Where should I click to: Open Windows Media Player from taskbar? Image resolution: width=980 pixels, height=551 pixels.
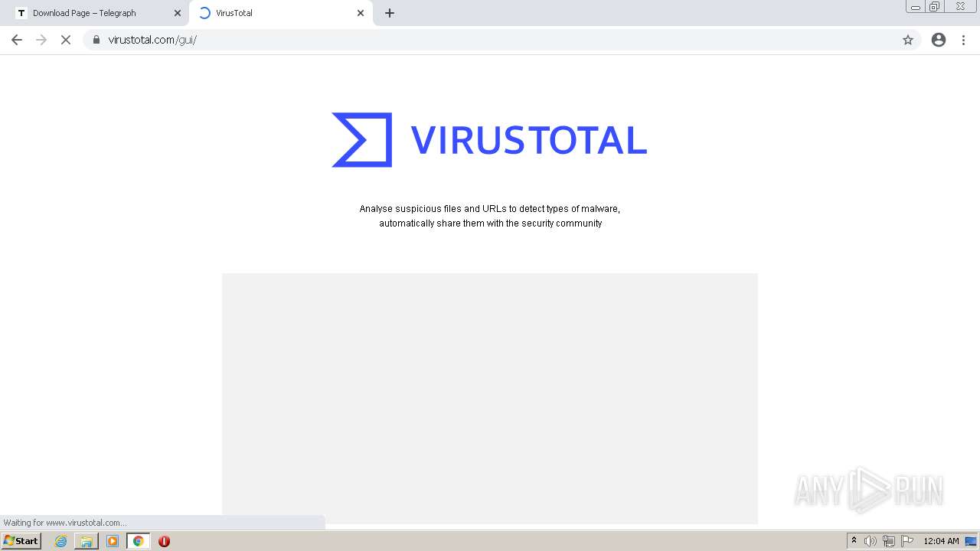pyautogui.click(x=113, y=541)
